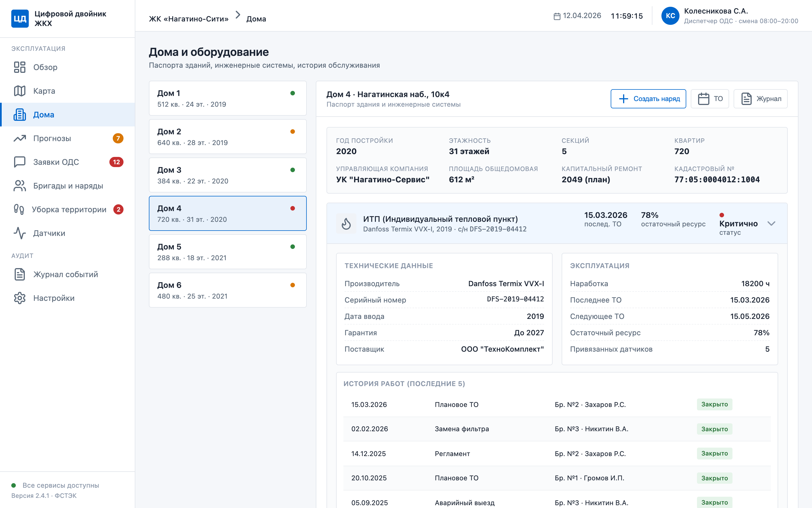Click calendar icon on the ТО button
Image resolution: width=812 pixels, height=508 pixels.
tap(703, 99)
